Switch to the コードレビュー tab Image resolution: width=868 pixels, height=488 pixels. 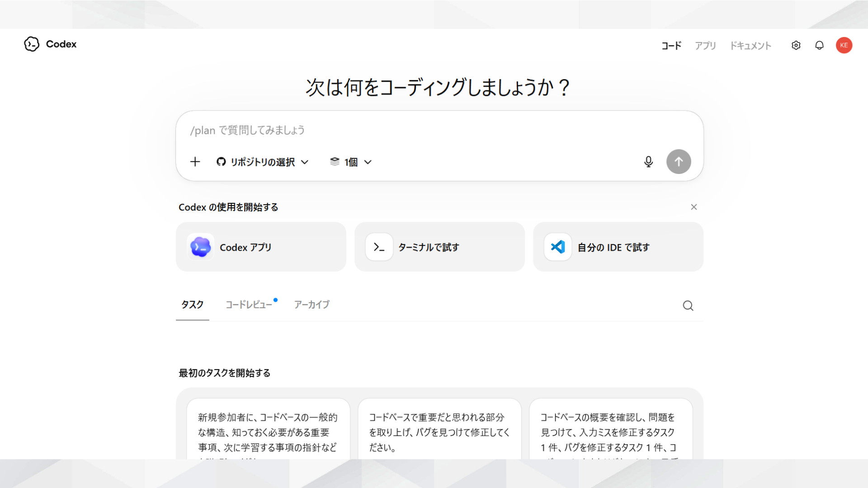pos(249,305)
